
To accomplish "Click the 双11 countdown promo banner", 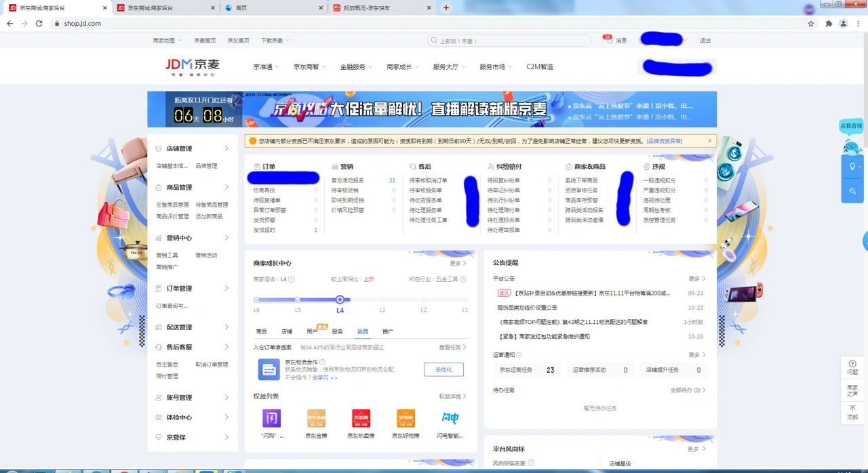I will point(432,109).
